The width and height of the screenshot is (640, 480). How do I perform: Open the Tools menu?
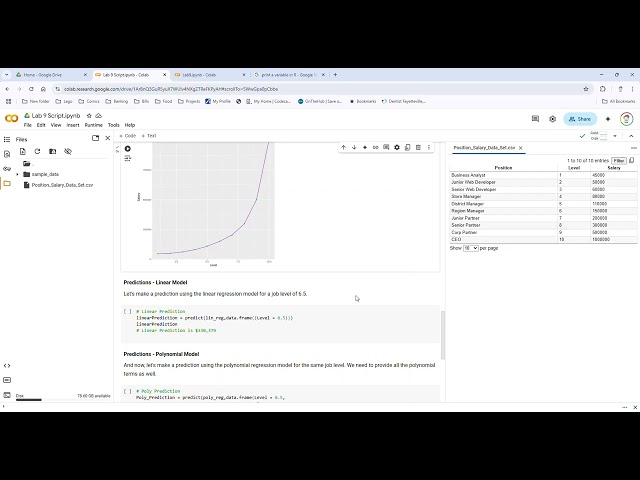(113, 125)
